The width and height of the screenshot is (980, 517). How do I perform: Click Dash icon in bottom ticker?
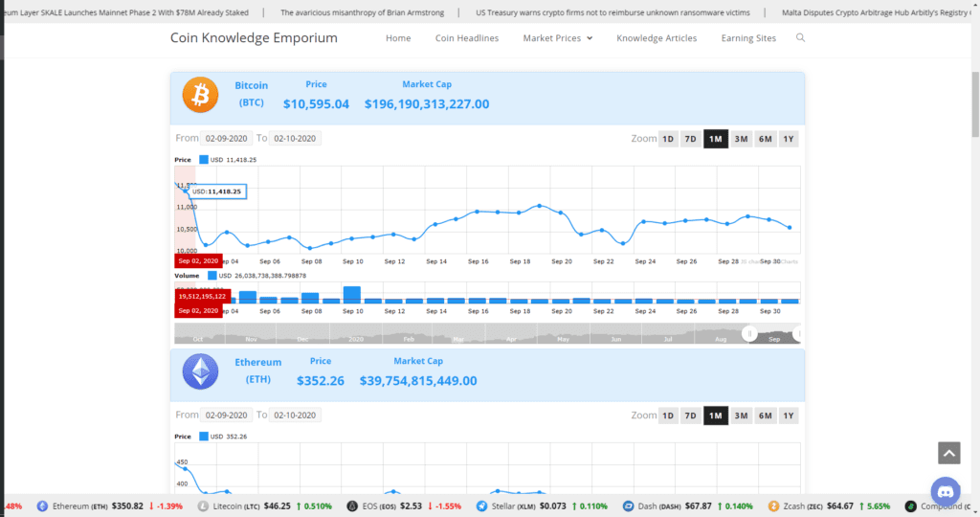pos(628,506)
